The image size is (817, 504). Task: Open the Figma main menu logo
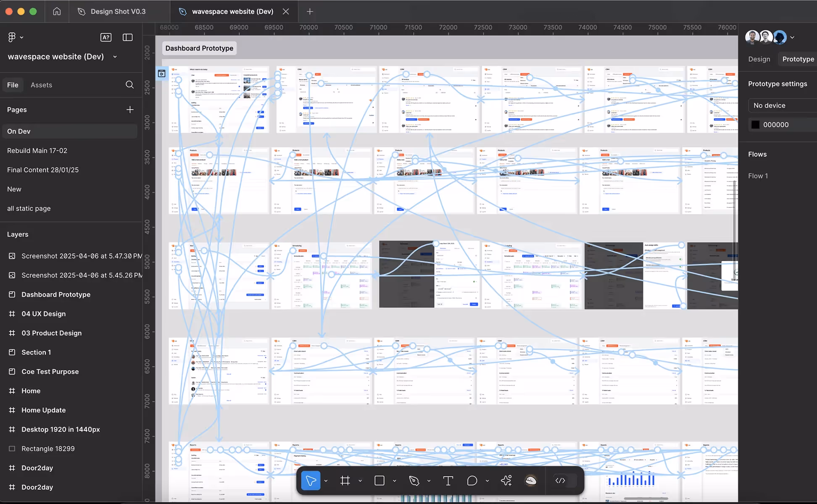coord(12,37)
